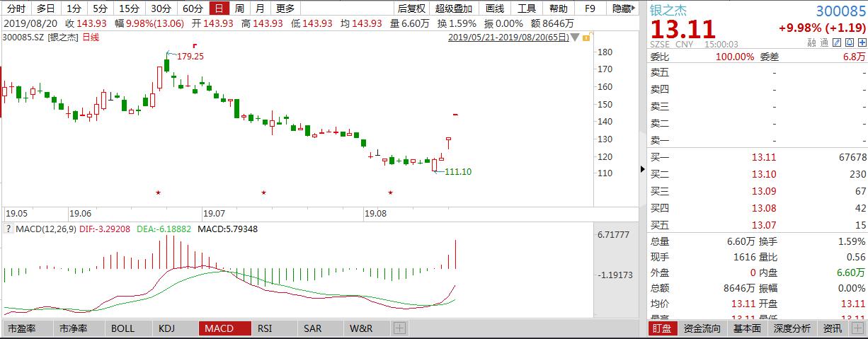
Task: Click the 买四 price 13.08
Action: pos(764,208)
